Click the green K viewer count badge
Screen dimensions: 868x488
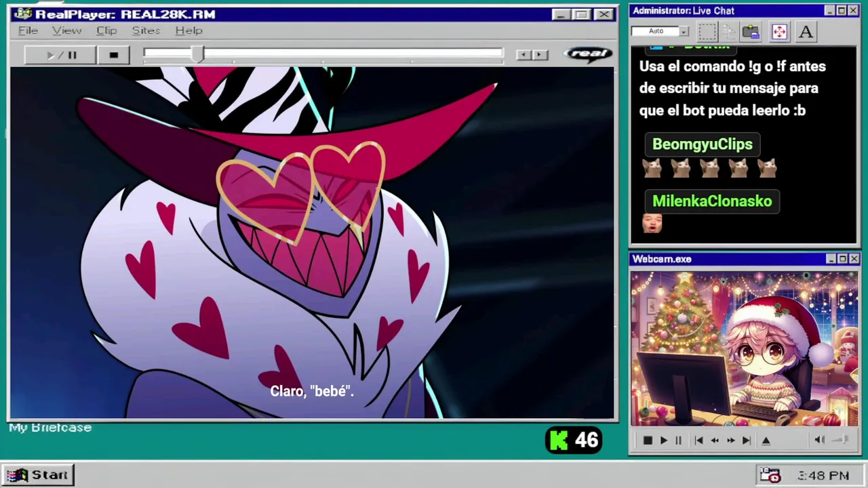pos(574,441)
